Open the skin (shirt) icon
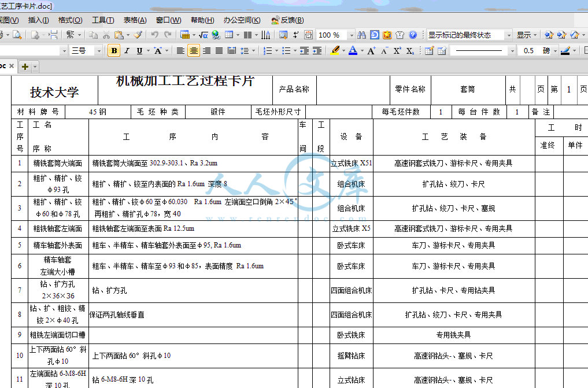This screenshot has width=588, height=388. pos(400,35)
